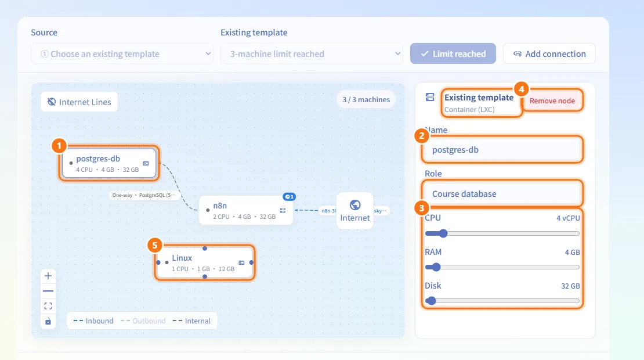Viewport: 644px width, 360px height.
Task: Adjust the RAM slider
Action: click(x=502, y=267)
